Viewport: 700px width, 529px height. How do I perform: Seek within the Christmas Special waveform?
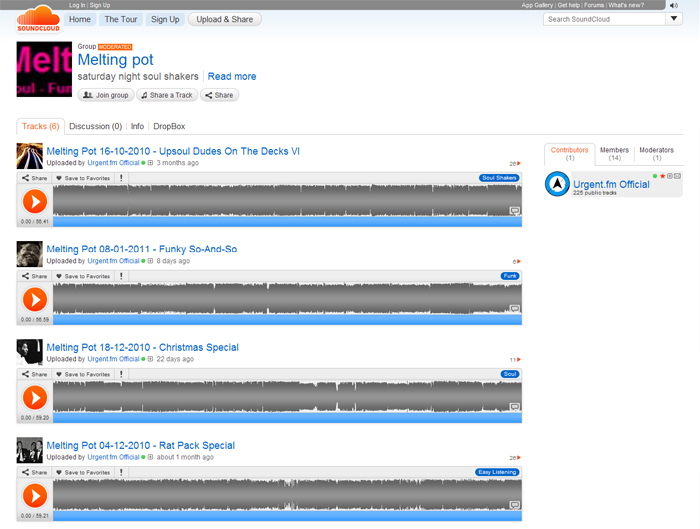(x=288, y=397)
